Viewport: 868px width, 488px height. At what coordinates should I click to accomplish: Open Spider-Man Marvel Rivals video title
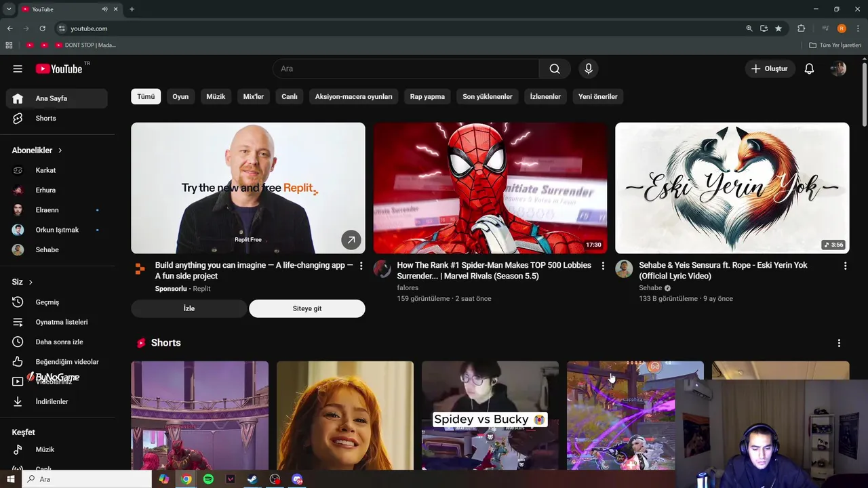tap(494, 270)
